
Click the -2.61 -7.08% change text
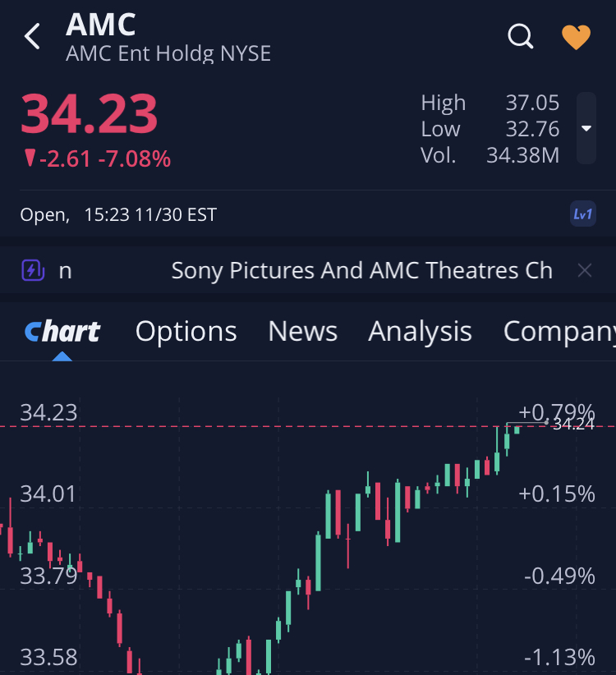[97, 158]
